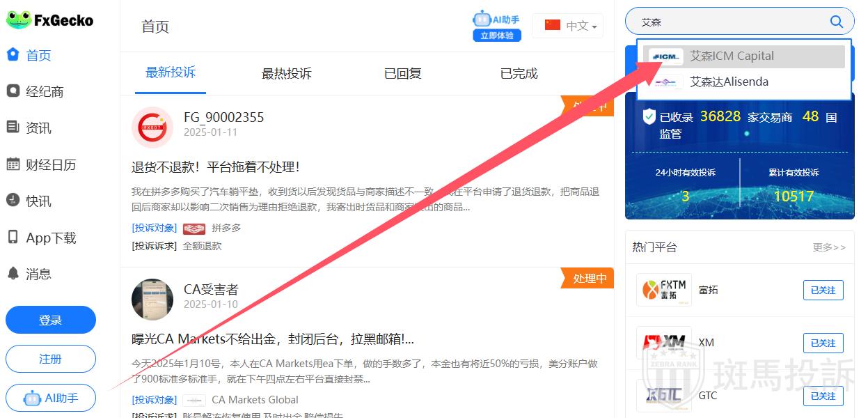
Task: Toggle 已关注 for XM platform
Action: pyautogui.click(x=823, y=343)
